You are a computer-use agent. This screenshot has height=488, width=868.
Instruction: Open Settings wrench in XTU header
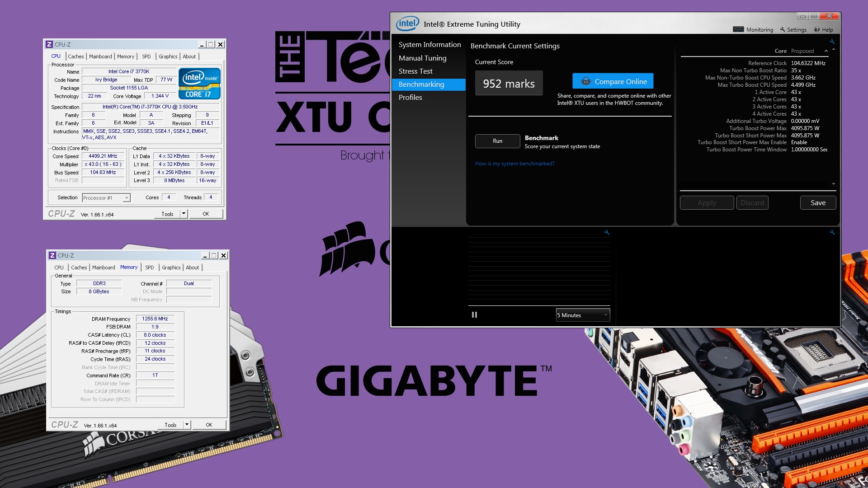click(x=793, y=29)
